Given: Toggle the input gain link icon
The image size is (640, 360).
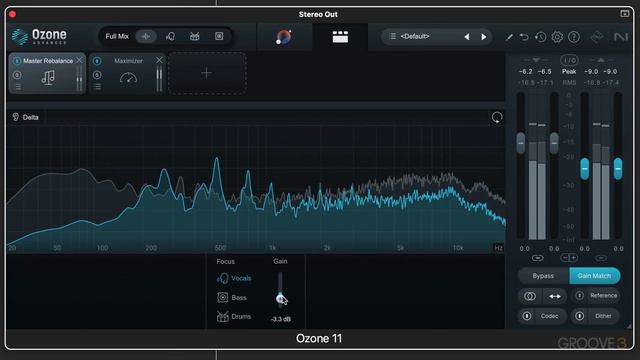Looking at the screenshot, I should [x=537, y=258].
